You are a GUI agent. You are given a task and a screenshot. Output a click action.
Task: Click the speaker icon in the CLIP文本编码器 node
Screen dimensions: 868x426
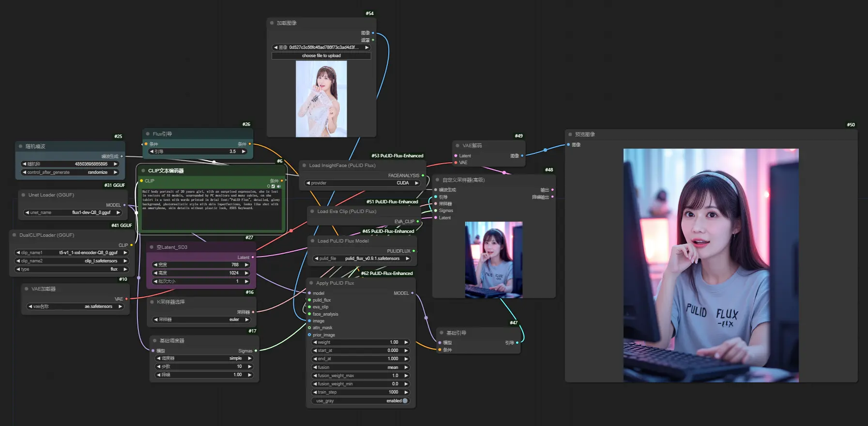(278, 186)
